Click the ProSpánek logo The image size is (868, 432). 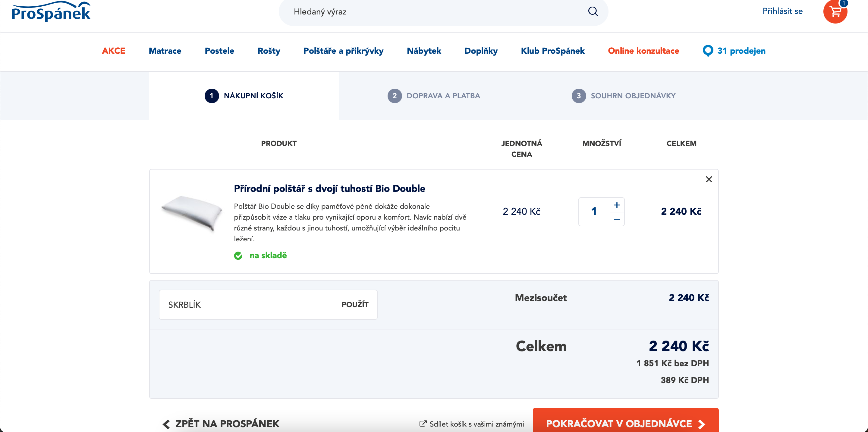point(51,11)
